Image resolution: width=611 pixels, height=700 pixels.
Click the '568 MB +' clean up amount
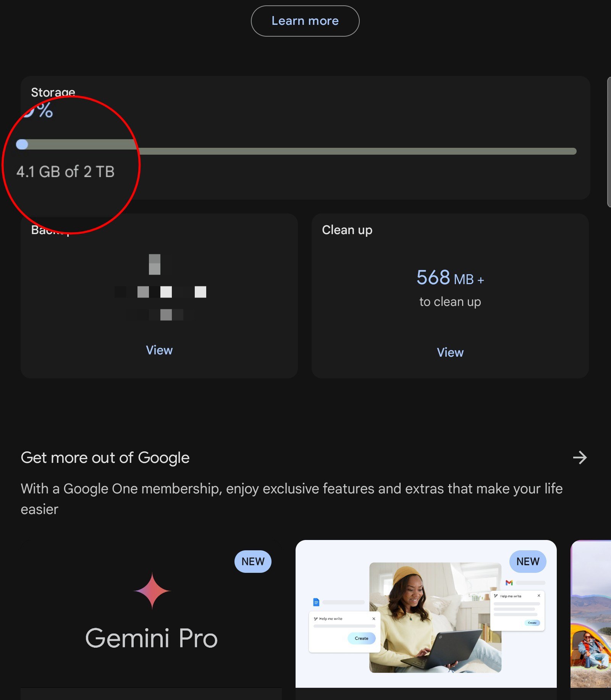[x=450, y=278]
